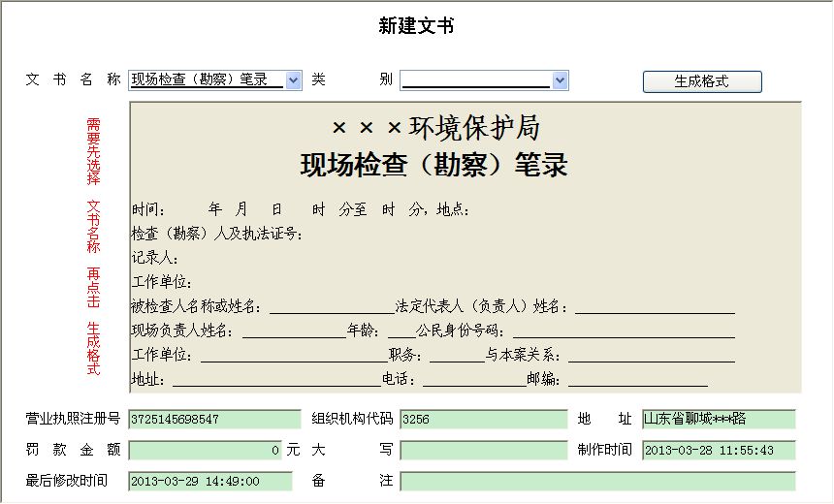
Task: Click the 生成格式 button
Action: [x=702, y=81]
